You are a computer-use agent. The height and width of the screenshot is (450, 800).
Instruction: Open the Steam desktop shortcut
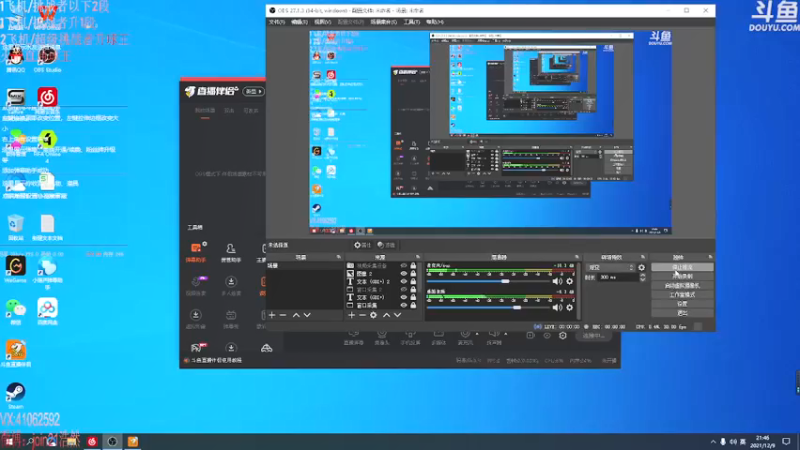[x=15, y=395]
